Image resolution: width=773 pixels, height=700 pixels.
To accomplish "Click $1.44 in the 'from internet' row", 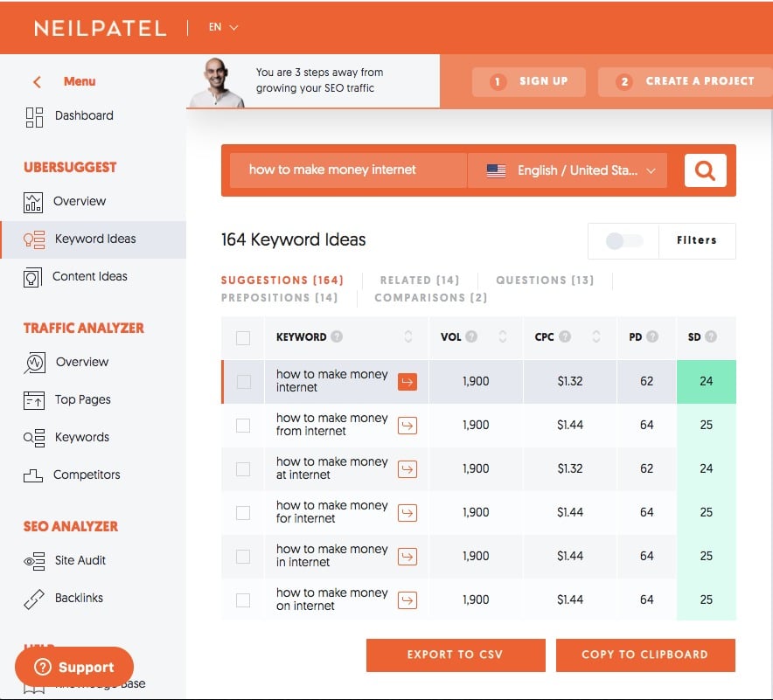I will click(x=570, y=425).
